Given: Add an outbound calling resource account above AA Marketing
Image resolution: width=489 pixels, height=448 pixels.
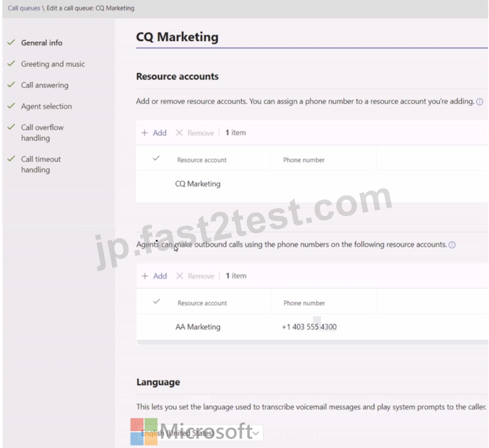Looking at the screenshot, I should [154, 276].
